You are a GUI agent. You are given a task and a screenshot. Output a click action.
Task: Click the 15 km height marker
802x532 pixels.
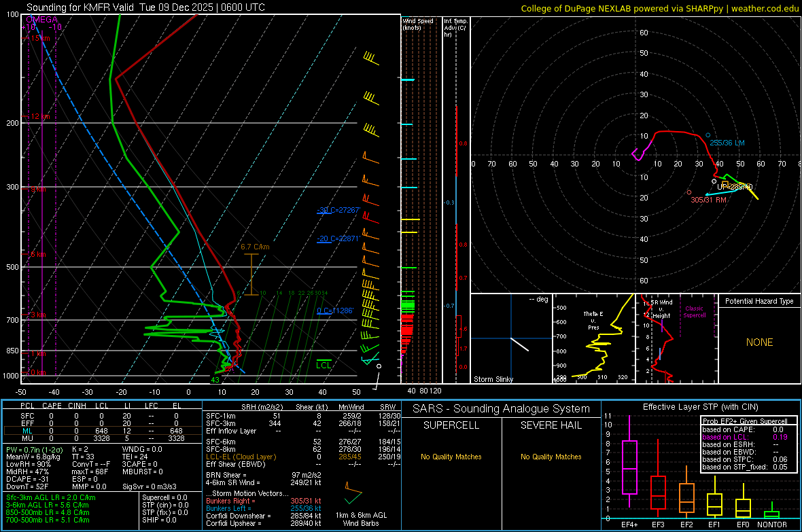click(40, 38)
